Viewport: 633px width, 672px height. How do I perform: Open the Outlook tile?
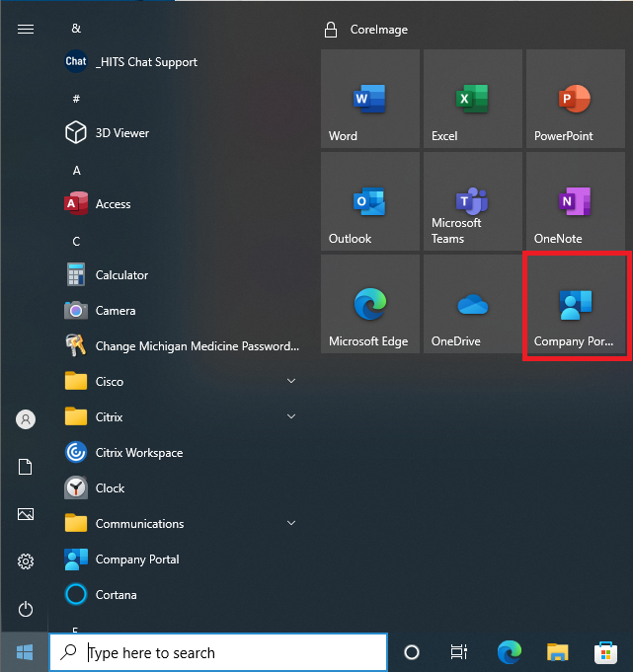370,201
